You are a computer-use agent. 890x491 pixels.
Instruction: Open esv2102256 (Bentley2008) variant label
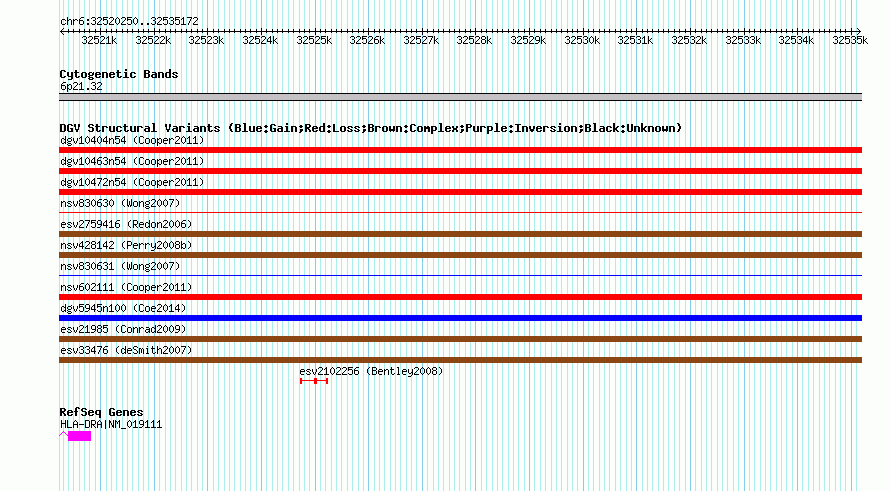pyautogui.click(x=371, y=371)
